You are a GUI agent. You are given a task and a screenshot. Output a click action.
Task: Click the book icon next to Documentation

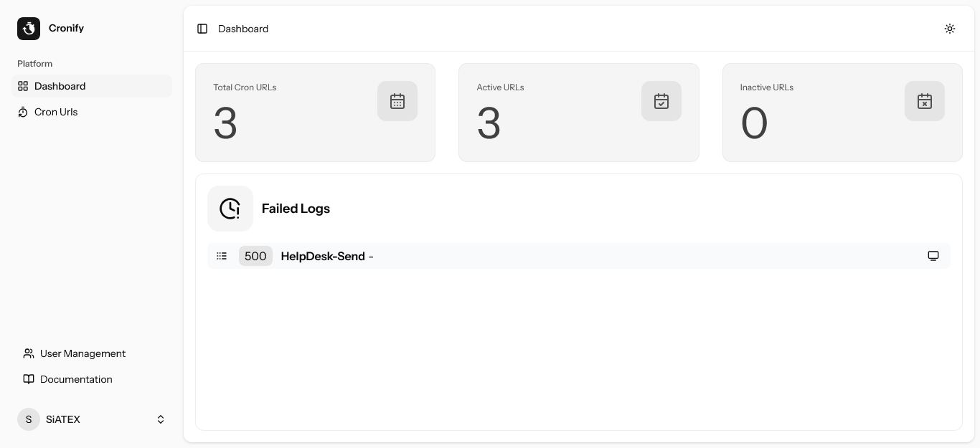click(x=29, y=379)
